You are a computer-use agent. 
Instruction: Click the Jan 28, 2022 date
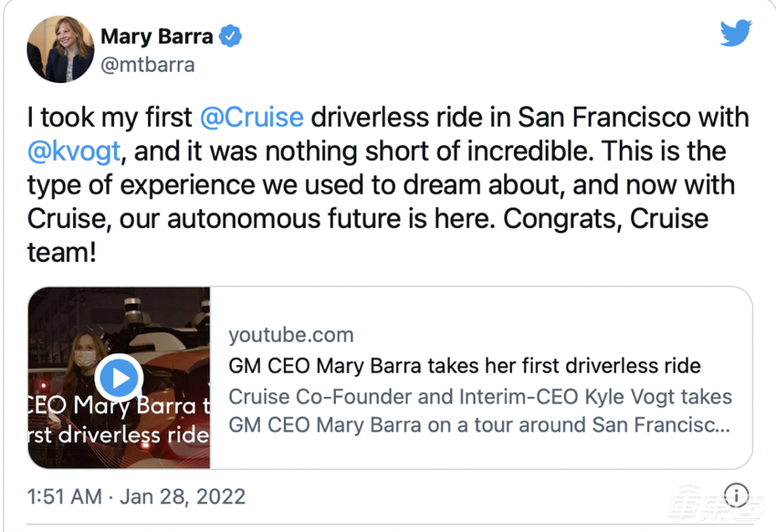pos(183,496)
